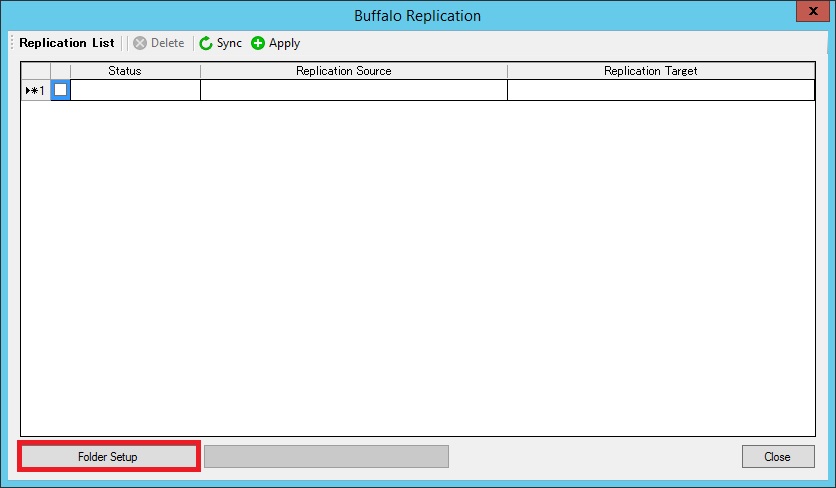Image resolution: width=836 pixels, height=488 pixels.
Task: Open Folder Setup
Action: click(x=108, y=457)
